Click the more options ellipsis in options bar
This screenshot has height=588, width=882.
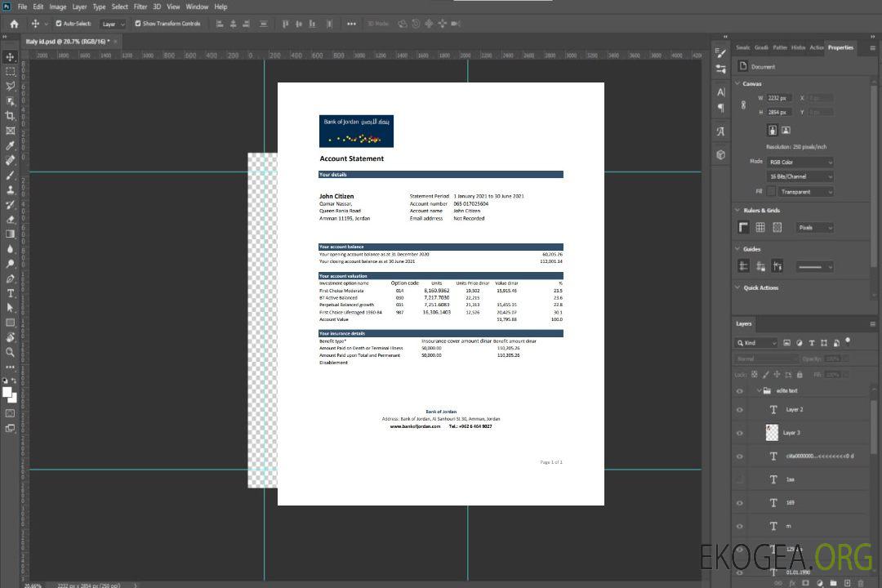pos(351,24)
